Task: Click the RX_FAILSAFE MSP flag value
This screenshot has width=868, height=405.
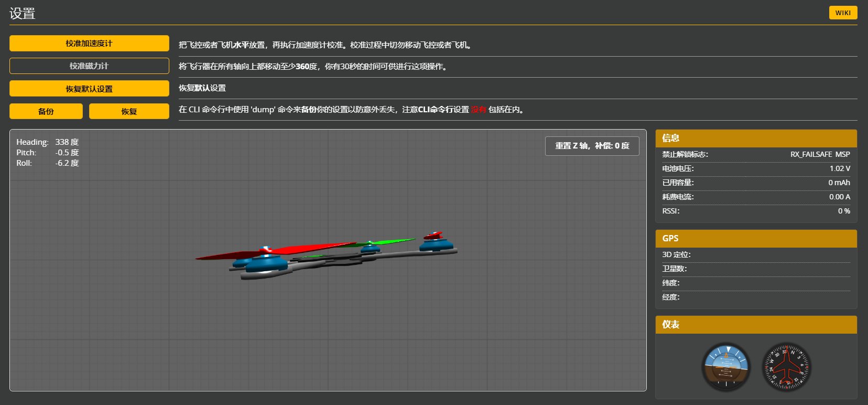Action: click(820, 154)
